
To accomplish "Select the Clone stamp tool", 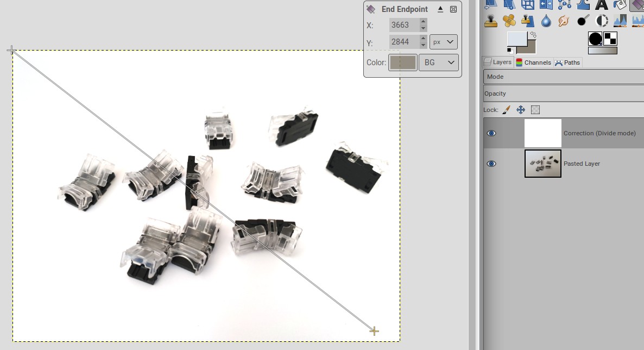I will click(x=491, y=21).
